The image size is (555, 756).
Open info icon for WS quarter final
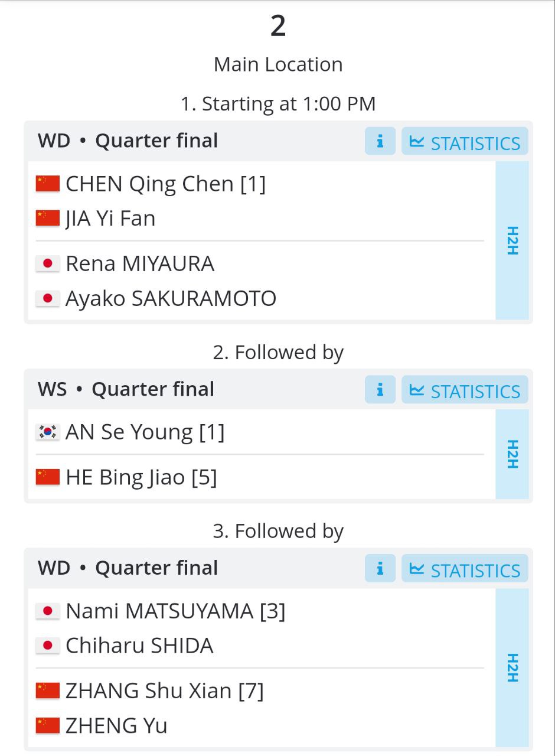(380, 390)
